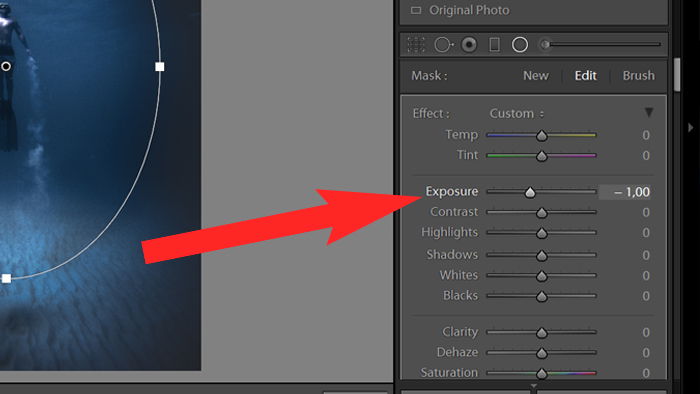This screenshot has width=700, height=394.
Task: Click the Highlights label
Action: coord(449,232)
